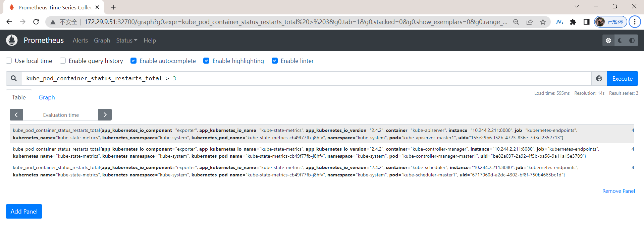Go back in browser history
Viewport: 644px width, 238px height.
pyautogui.click(x=9, y=22)
